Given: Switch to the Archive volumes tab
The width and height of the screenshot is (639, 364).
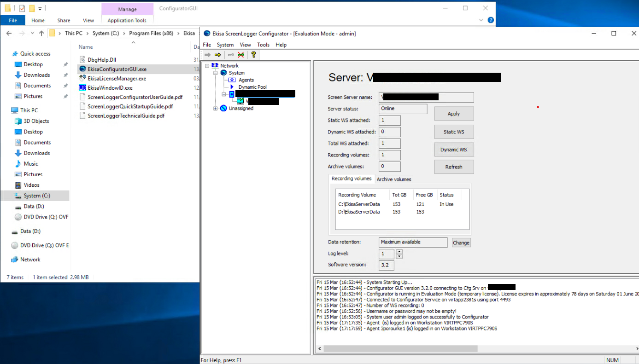Looking at the screenshot, I should [x=394, y=179].
